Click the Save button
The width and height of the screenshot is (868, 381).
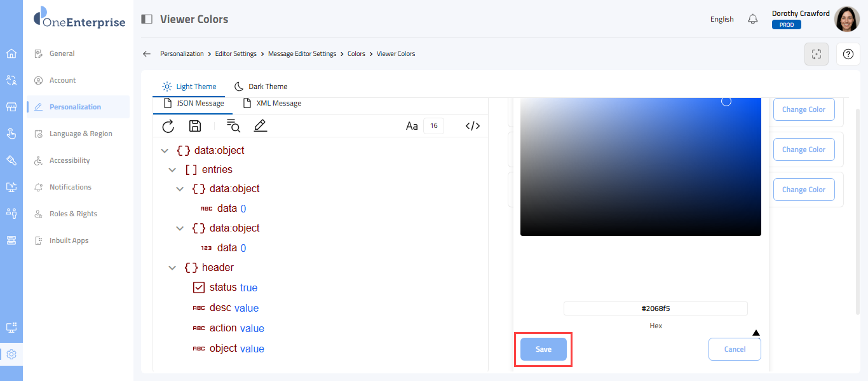tap(543, 349)
